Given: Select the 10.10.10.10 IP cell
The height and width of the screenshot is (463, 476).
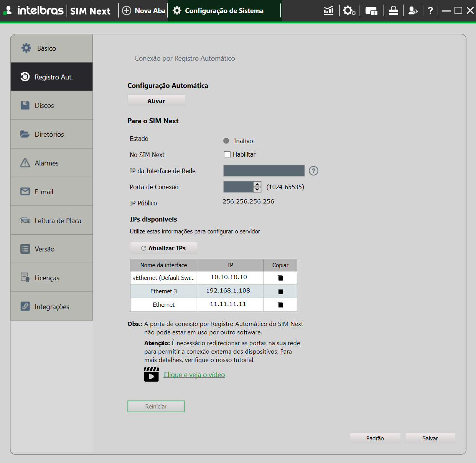Looking at the screenshot, I should (230, 278).
